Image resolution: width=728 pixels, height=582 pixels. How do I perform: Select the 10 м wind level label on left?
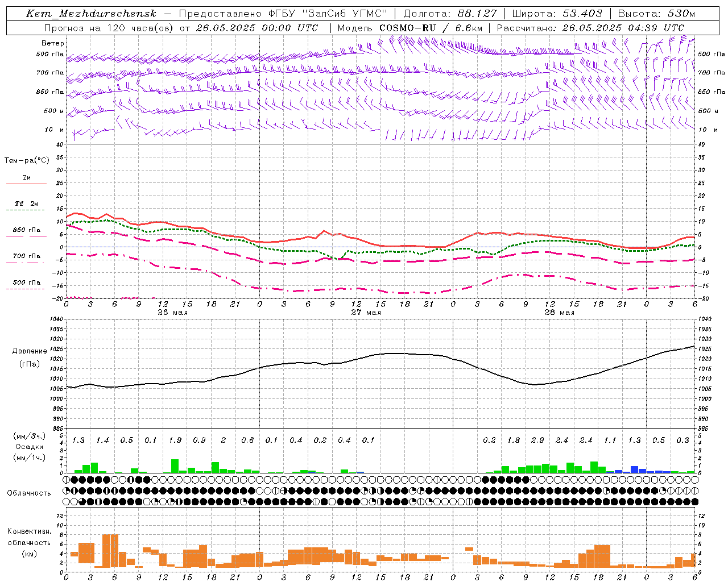55,130
